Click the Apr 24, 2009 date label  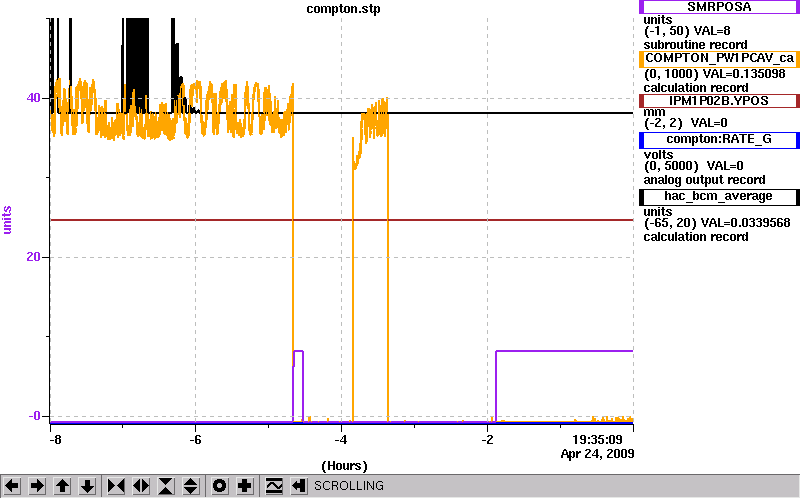coord(597,454)
